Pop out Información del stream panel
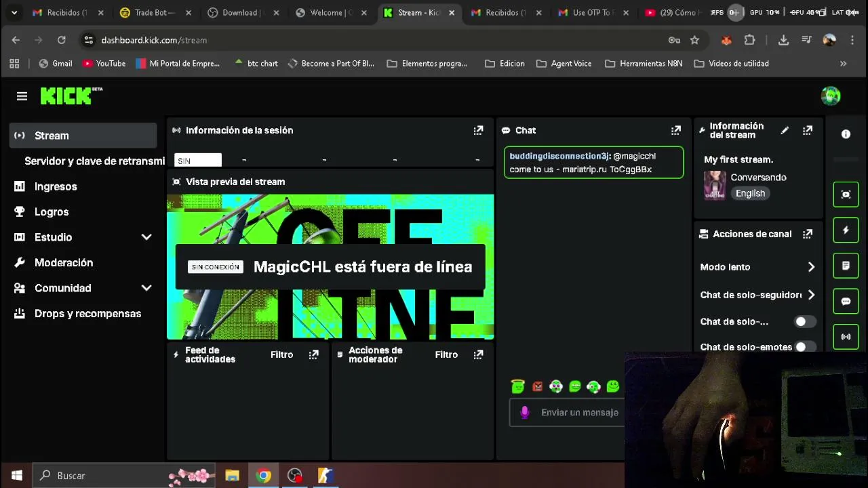868x488 pixels. tap(807, 130)
